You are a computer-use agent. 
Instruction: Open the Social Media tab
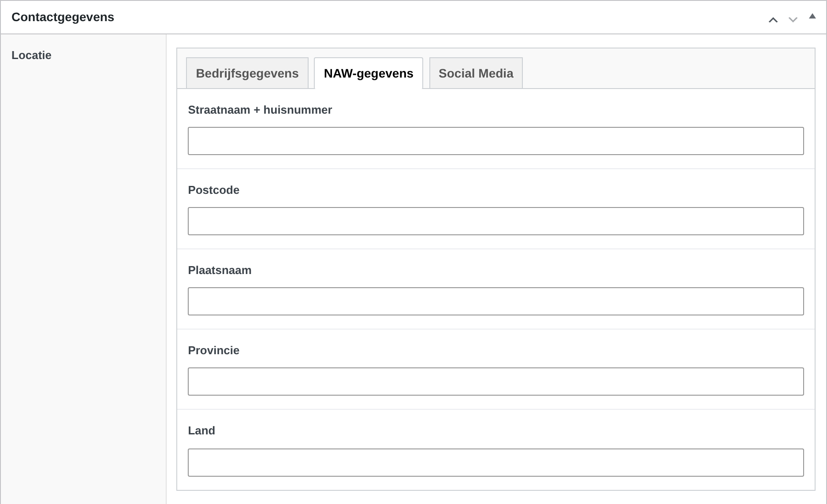(x=476, y=73)
